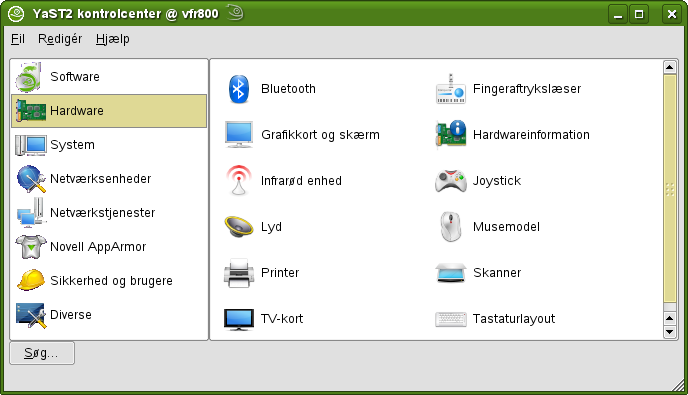The image size is (688, 395).
Task: Click the Musemodel mouse icon
Action: [451, 226]
